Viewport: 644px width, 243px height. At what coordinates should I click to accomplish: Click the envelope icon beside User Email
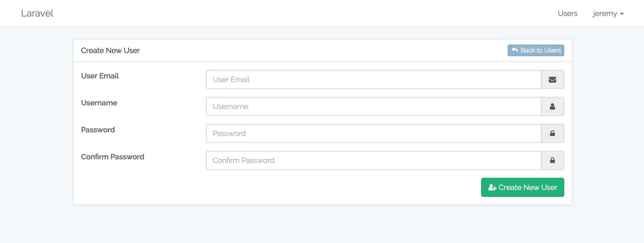552,80
